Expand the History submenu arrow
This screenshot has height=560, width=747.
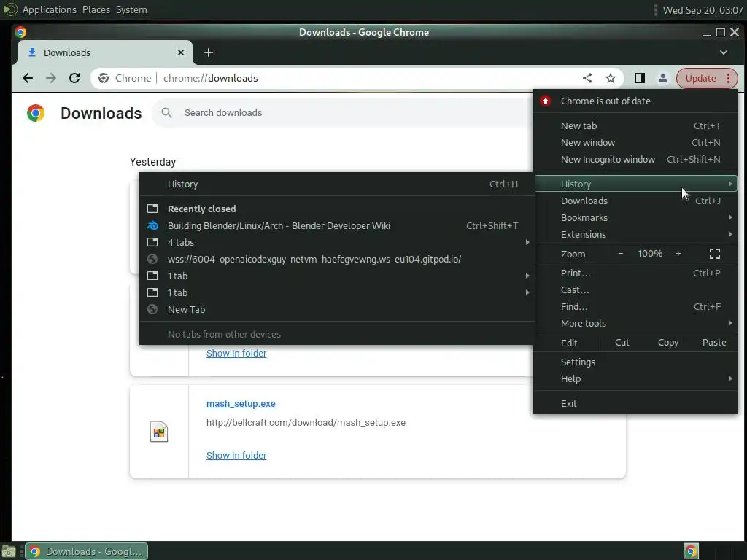(729, 184)
